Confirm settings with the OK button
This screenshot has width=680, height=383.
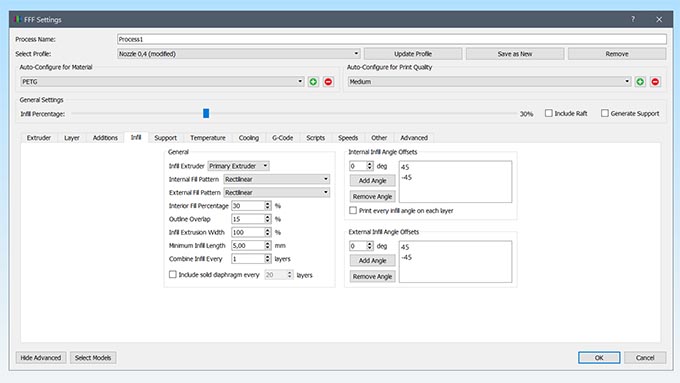click(599, 357)
